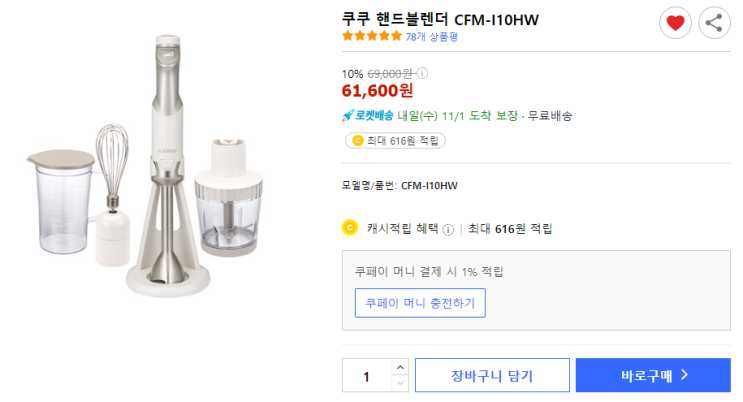Click the share icon
The height and width of the screenshot is (402, 743).
point(714,23)
